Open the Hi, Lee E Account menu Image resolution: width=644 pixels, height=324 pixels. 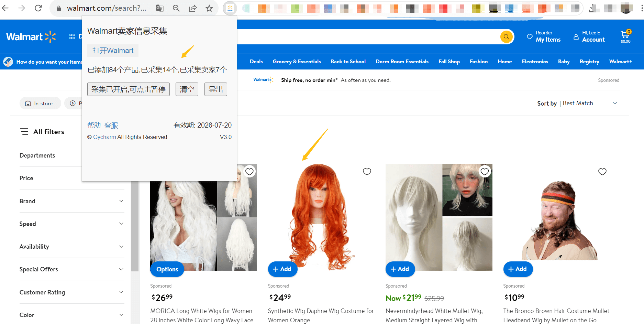[x=589, y=36]
